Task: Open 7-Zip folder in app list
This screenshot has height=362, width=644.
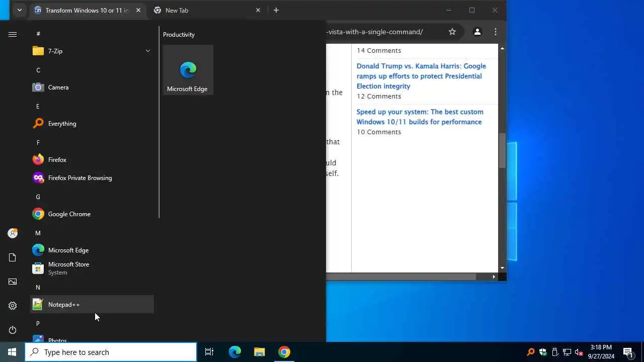Action: click(x=92, y=51)
